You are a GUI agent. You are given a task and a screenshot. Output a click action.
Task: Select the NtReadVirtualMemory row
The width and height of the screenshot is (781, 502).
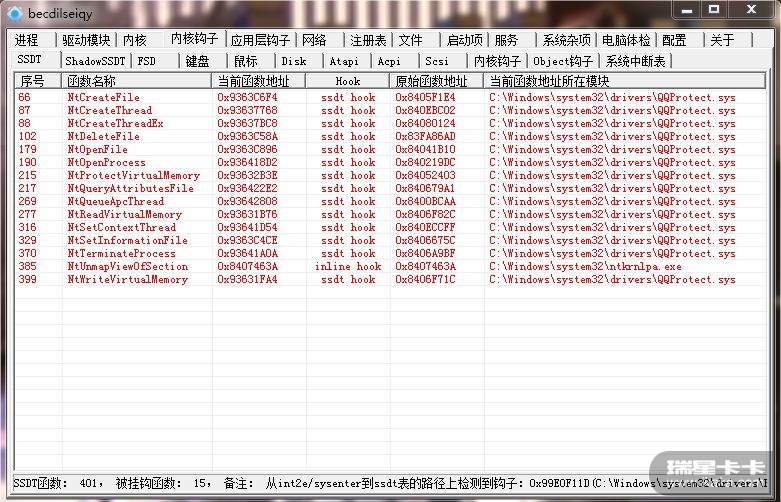[x=390, y=214]
